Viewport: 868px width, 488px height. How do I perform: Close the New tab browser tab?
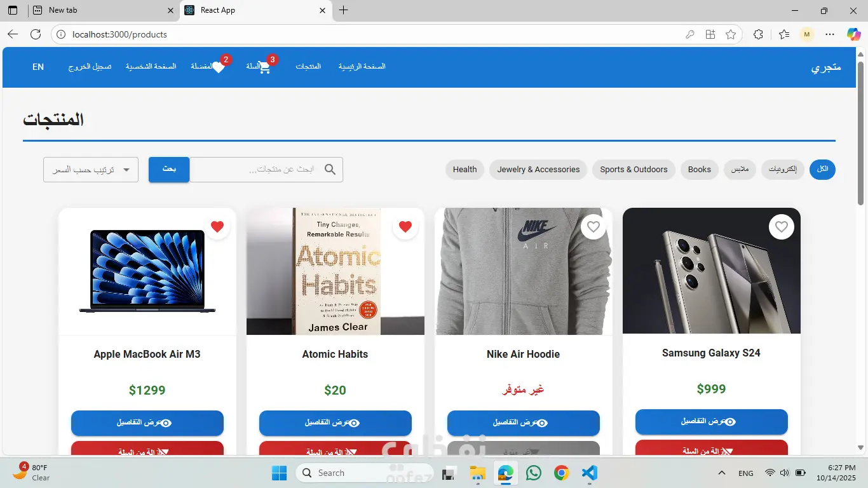click(x=170, y=10)
